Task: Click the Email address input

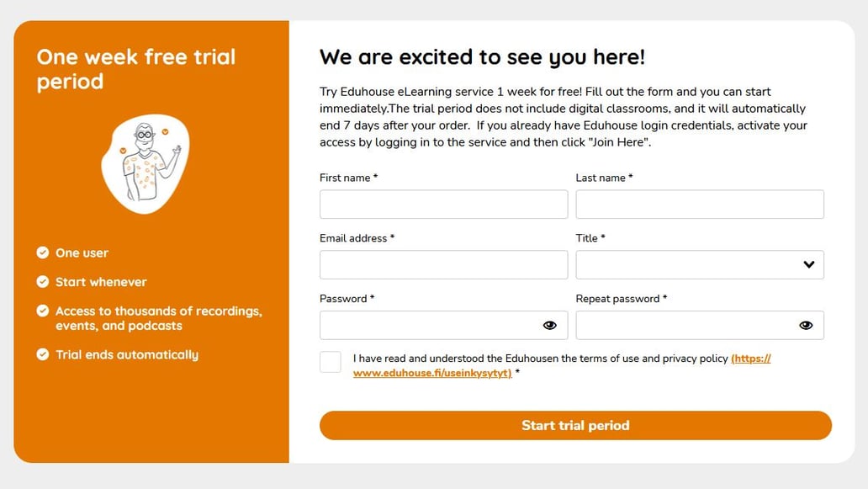Action: click(x=443, y=264)
